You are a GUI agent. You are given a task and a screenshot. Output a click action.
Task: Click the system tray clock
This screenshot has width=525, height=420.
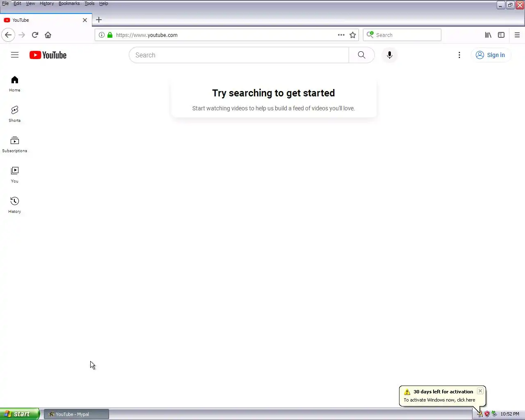(x=510, y=414)
